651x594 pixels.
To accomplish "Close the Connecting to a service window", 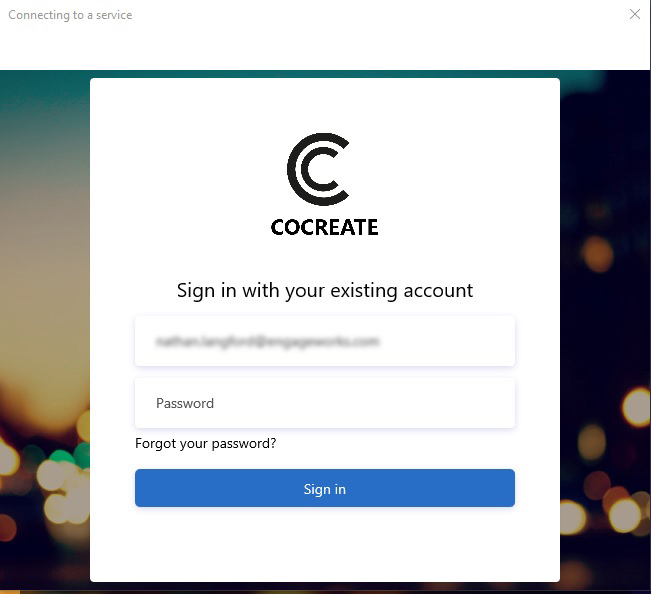I will 634,14.
